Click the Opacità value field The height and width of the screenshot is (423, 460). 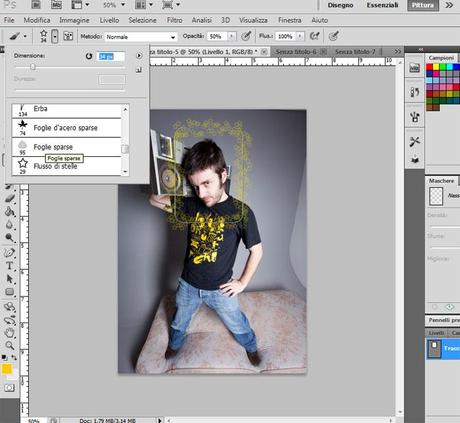[217, 36]
